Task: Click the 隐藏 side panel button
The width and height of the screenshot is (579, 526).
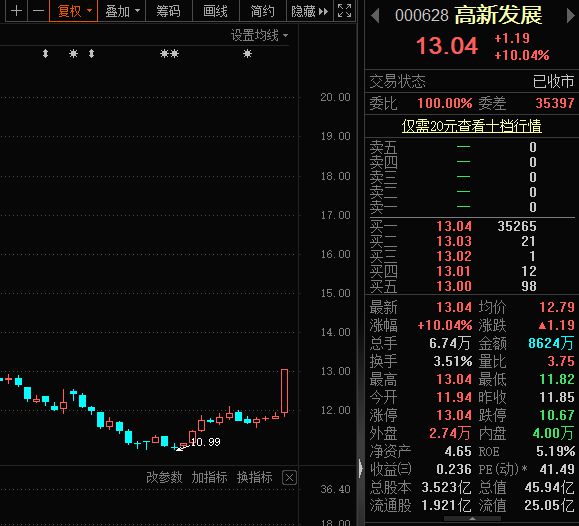Action: pyautogui.click(x=309, y=11)
